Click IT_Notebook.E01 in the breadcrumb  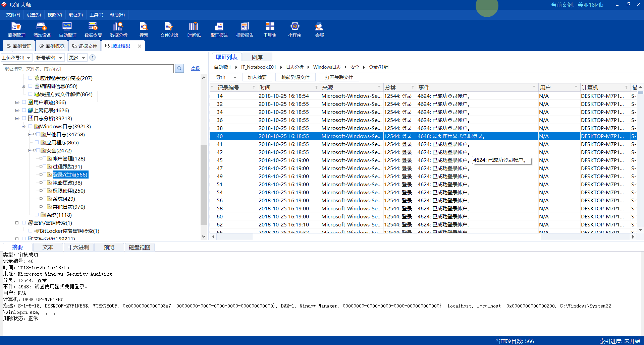258,67
